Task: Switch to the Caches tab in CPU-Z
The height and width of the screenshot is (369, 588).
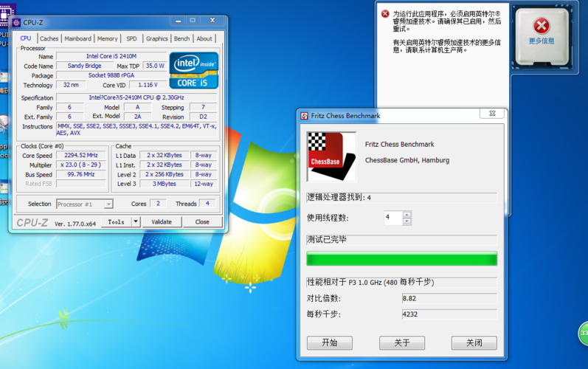Action: (x=49, y=38)
